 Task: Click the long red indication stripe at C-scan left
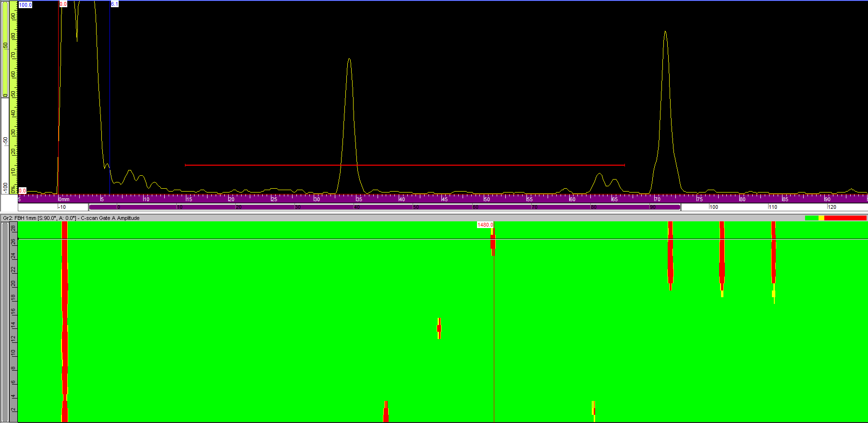coord(65,312)
